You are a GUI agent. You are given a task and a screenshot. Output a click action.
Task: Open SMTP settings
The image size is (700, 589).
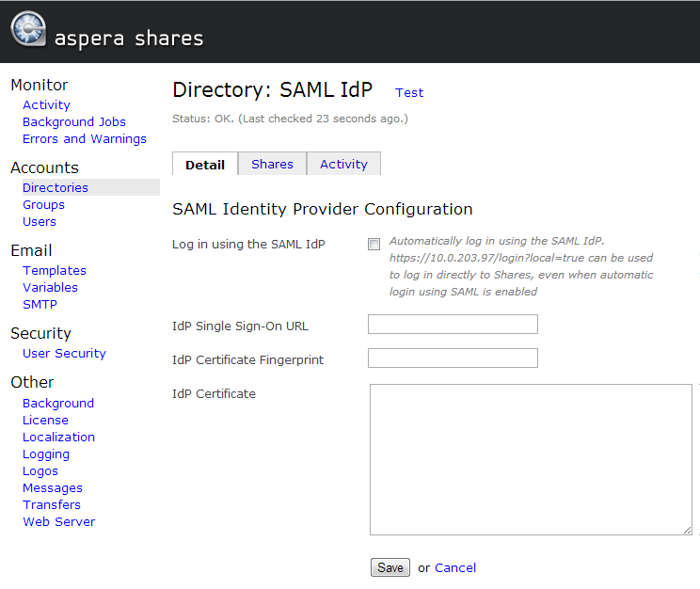[x=40, y=305]
